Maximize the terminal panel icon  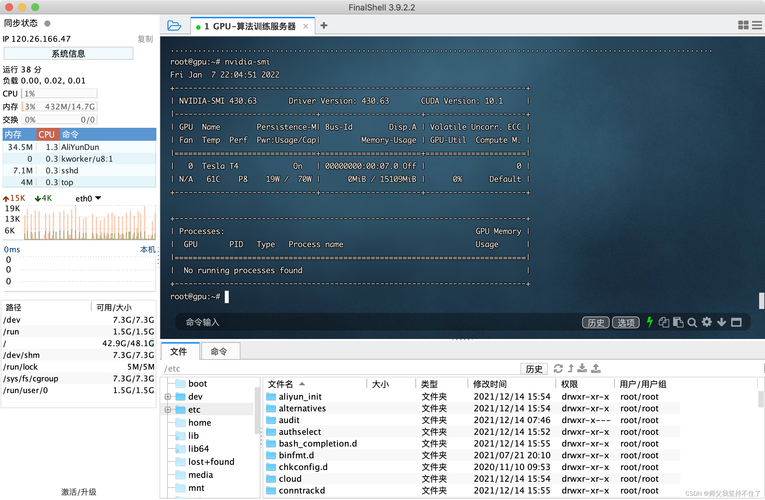pos(736,322)
